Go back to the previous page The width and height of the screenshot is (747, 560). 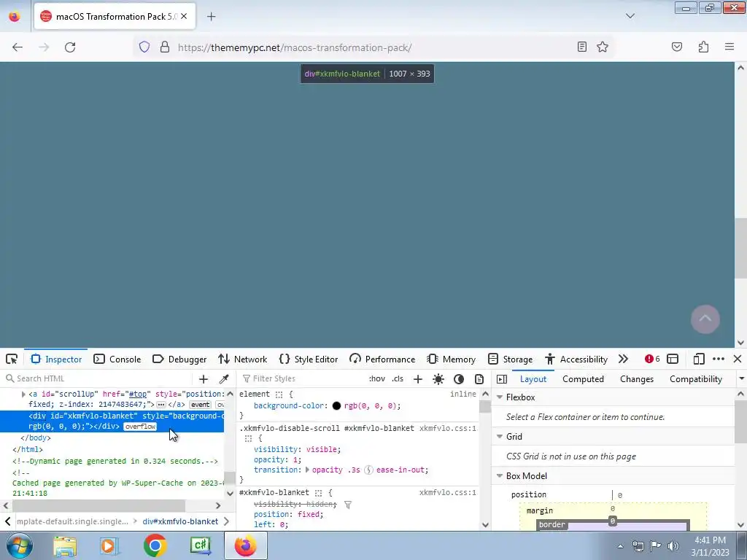click(x=18, y=47)
